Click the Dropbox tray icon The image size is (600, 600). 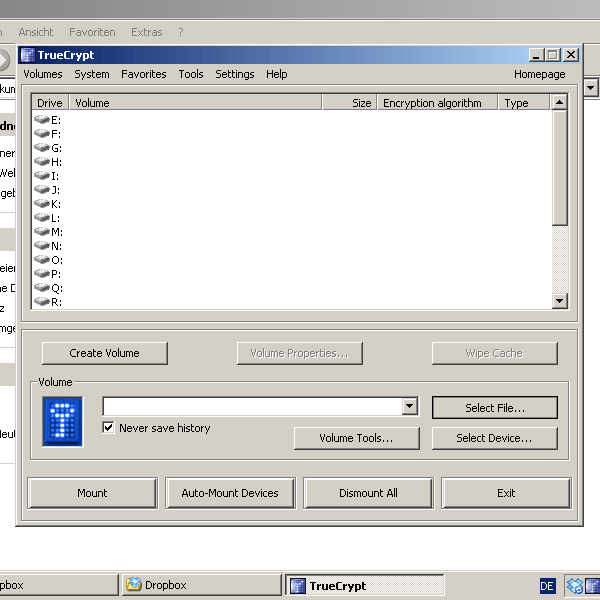click(x=575, y=585)
